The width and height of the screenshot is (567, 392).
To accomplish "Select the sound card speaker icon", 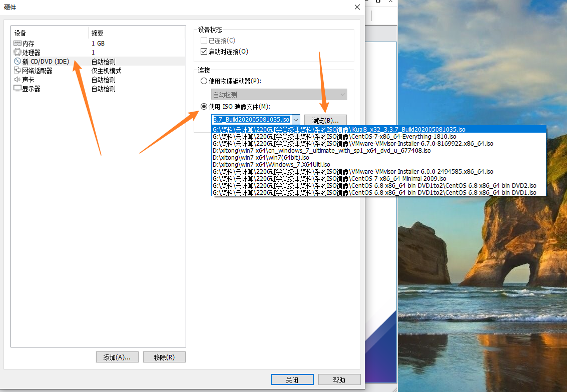I will click(x=18, y=80).
